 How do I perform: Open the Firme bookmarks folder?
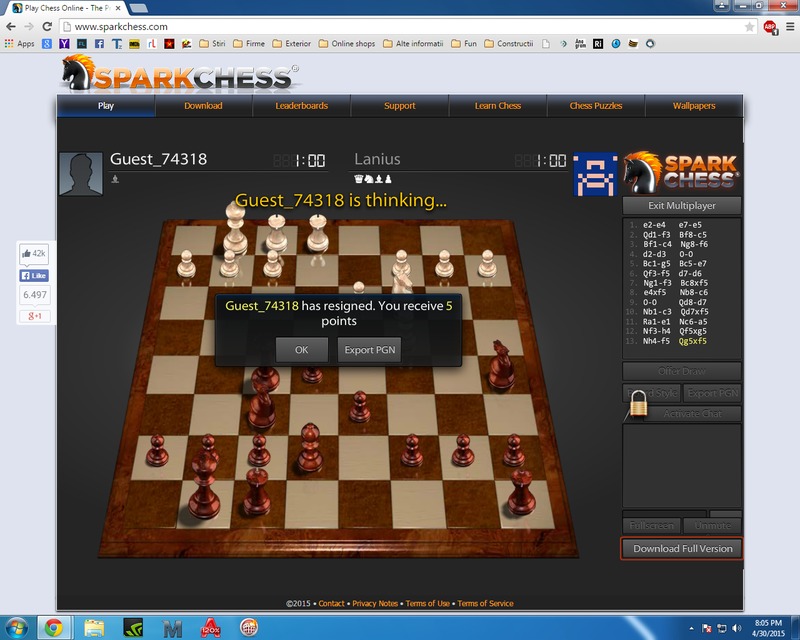(249, 44)
